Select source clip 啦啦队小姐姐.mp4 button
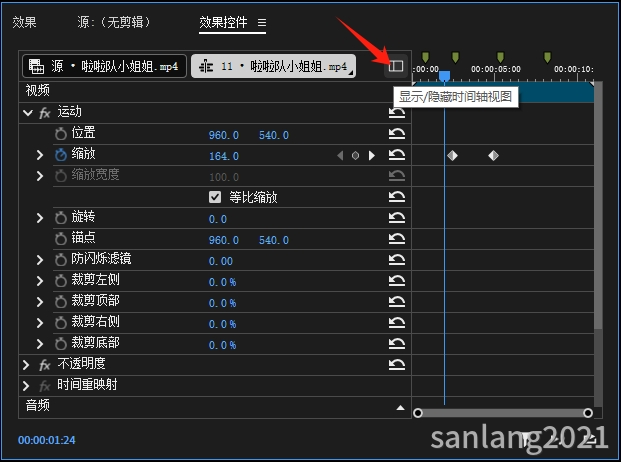 (104, 66)
